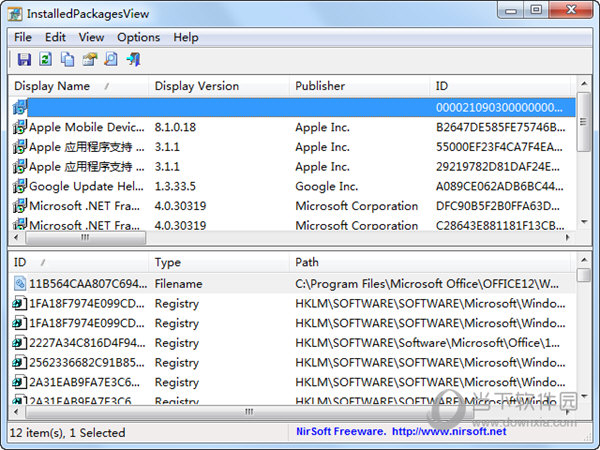This screenshot has height=450, width=600.
Task: Sort top list by its ID column header
Action: pos(500,86)
